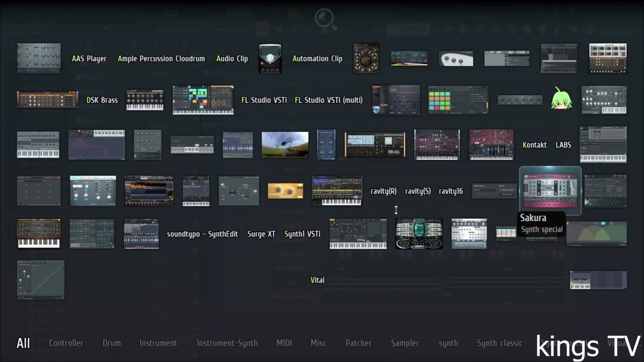The height and width of the screenshot is (362, 644).
Task: Select the light blue knobs thumbnail in fourth row
Action: (x=93, y=191)
